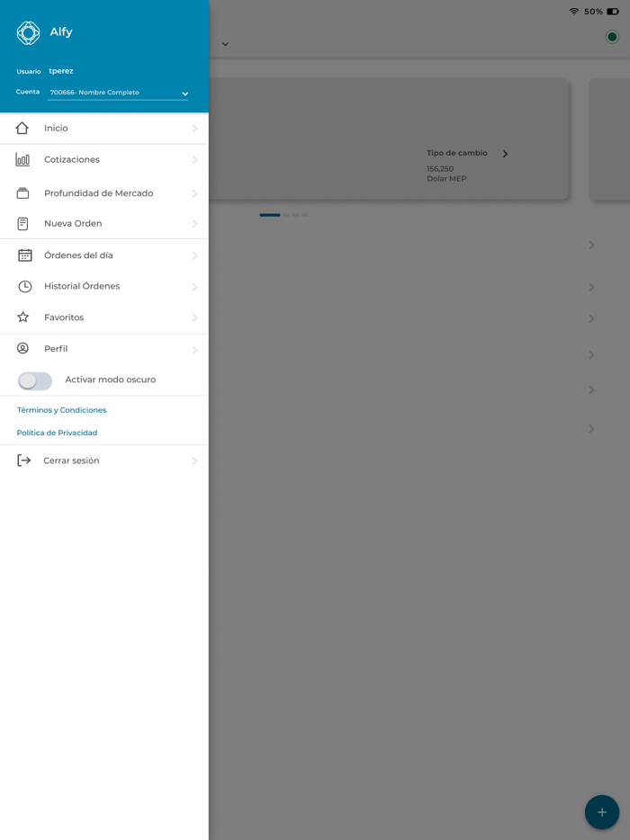Click the Favoritos star icon
630x840 pixels.
pos(23,317)
